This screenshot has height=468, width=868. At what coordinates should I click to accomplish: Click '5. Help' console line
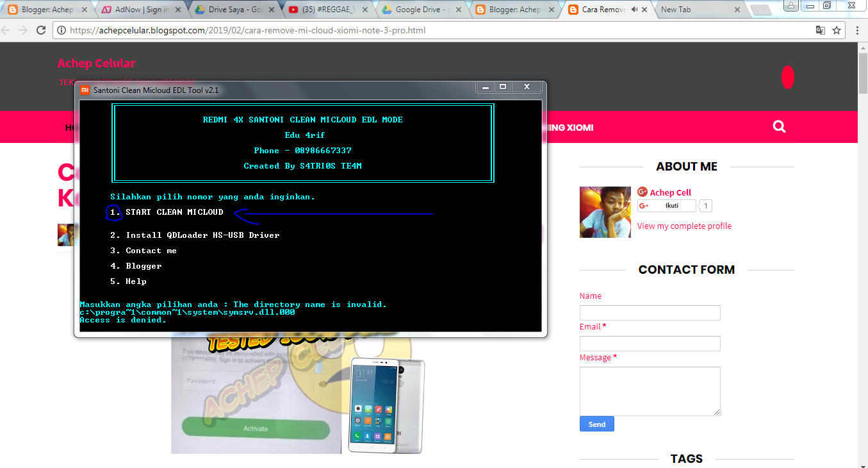click(x=128, y=281)
